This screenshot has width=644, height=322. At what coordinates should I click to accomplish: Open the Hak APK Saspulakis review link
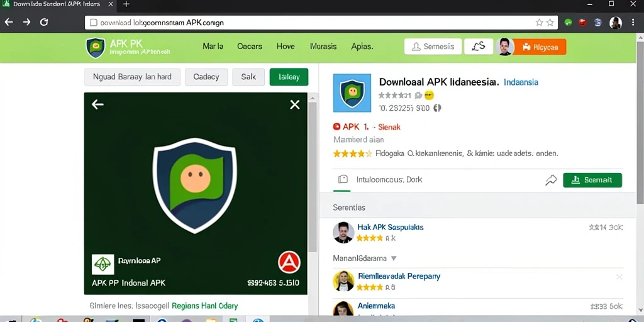(390, 227)
